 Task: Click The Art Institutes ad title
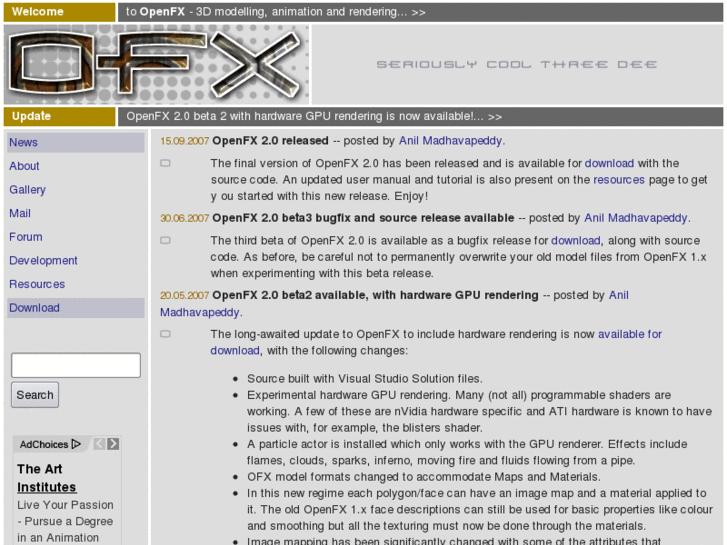click(x=46, y=478)
